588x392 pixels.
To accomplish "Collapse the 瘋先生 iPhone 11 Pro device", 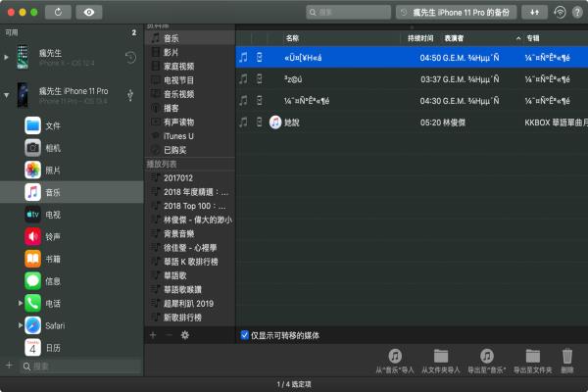I will (x=7, y=95).
